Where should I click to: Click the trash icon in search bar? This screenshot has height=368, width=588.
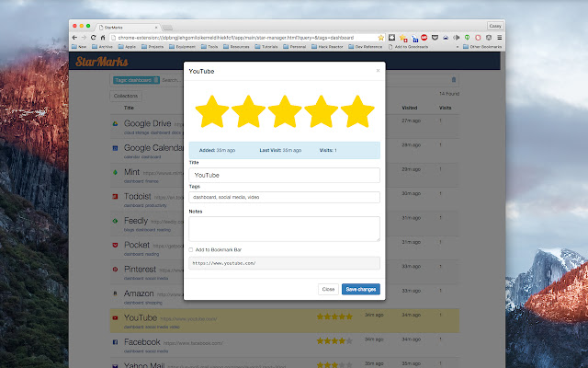453,80
